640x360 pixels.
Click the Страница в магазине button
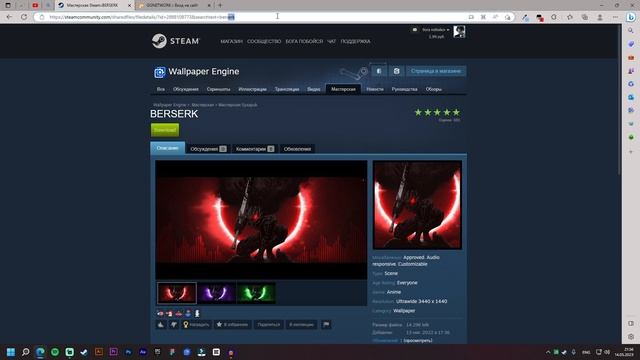[436, 71]
